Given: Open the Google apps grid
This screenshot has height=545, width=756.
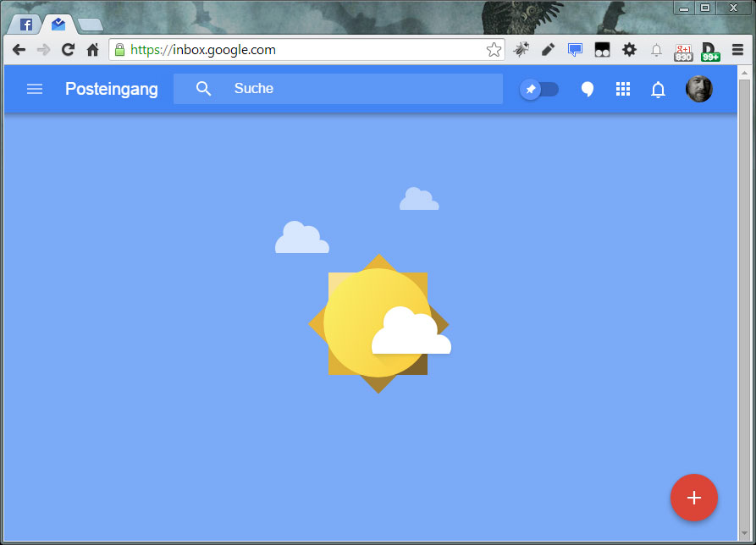Looking at the screenshot, I should pyautogui.click(x=623, y=89).
